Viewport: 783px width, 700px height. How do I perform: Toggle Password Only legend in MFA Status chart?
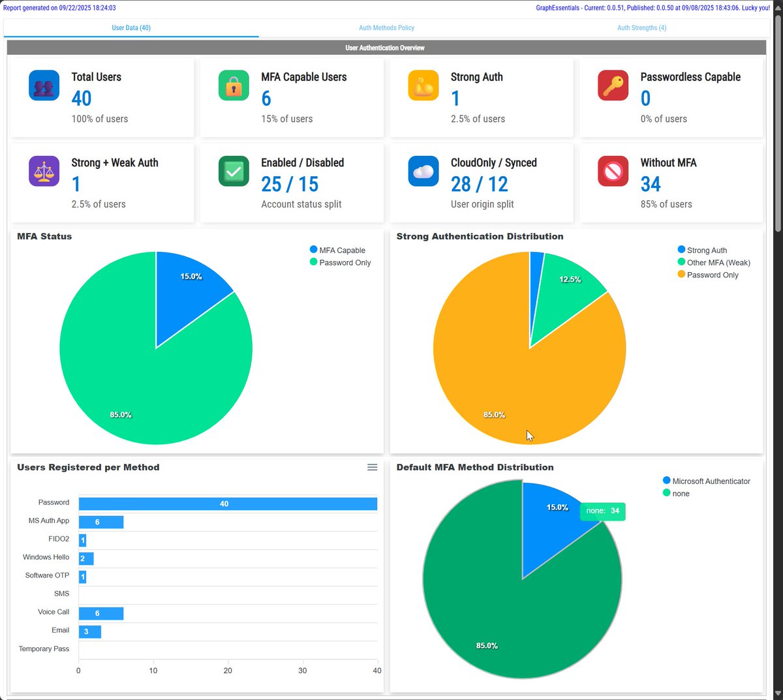point(341,262)
